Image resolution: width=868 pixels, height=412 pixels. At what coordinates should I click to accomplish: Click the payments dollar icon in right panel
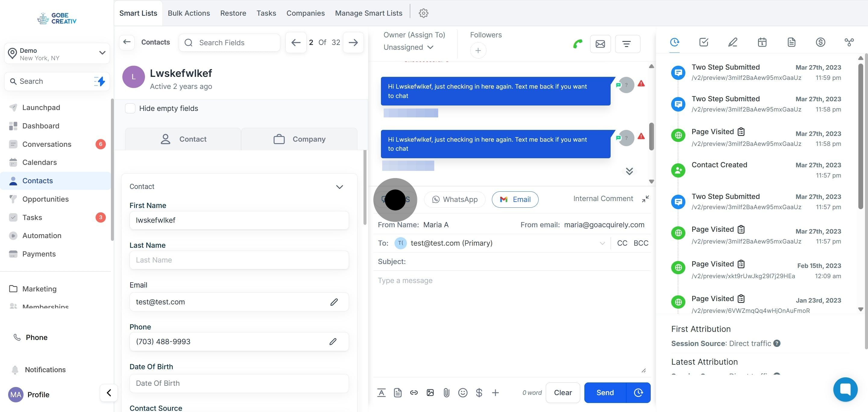coord(820,42)
